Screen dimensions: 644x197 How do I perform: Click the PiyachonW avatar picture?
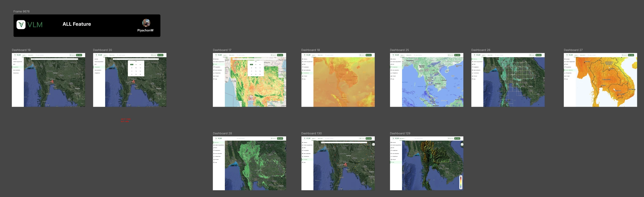tap(146, 23)
